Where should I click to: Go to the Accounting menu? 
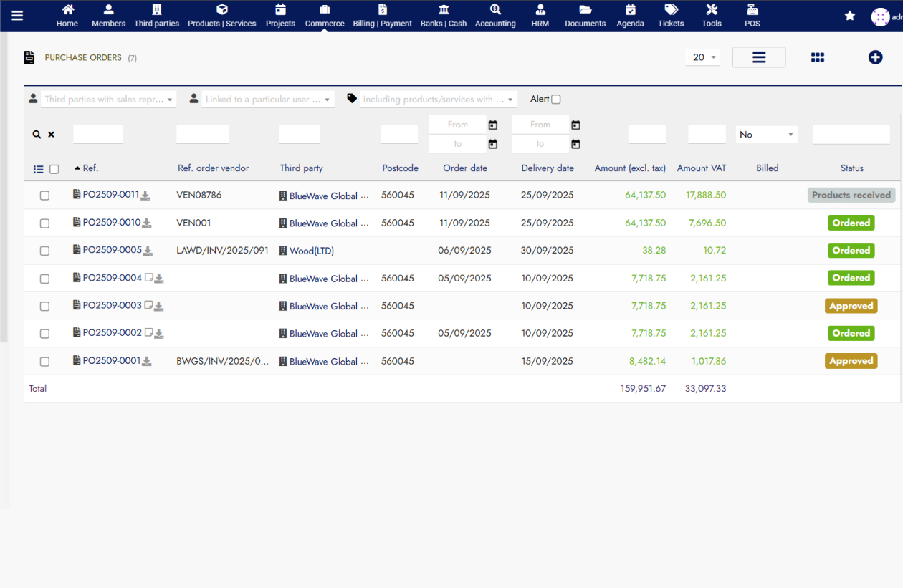pyautogui.click(x=495, y=16)
